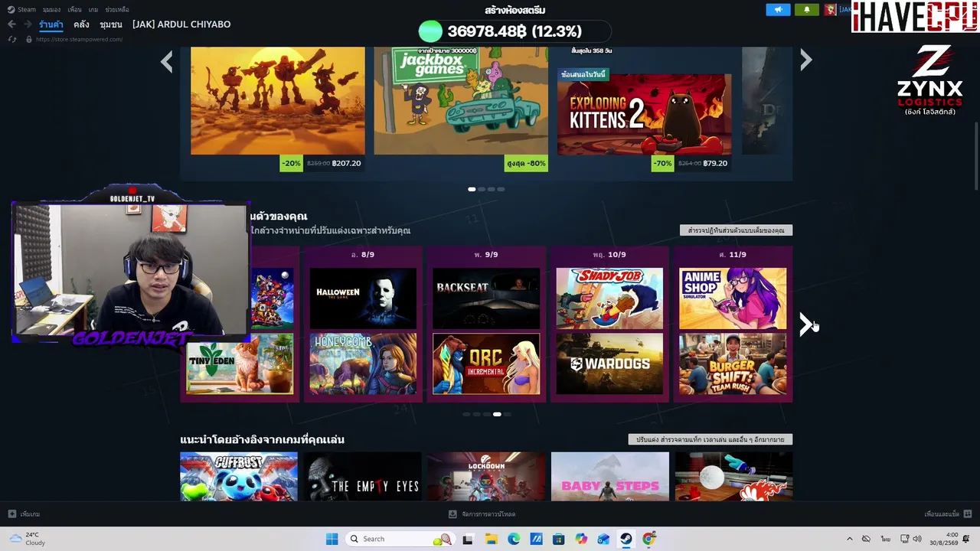Open the Jackbox Games sale banner
The image size is (980, 551).
point(461,100)
